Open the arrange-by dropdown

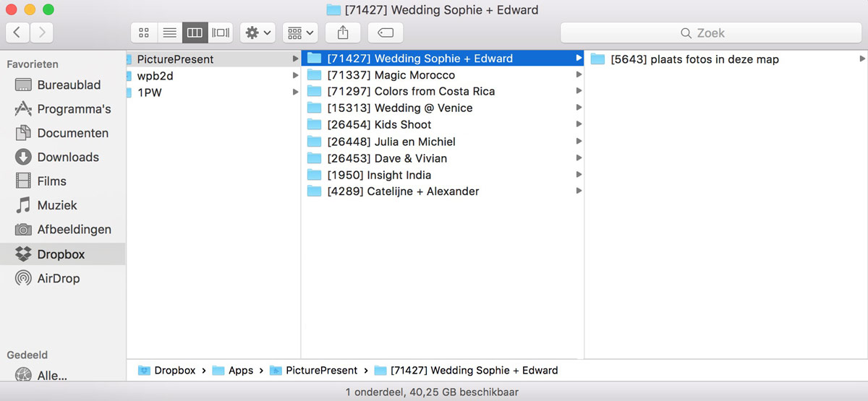(300, 33)
